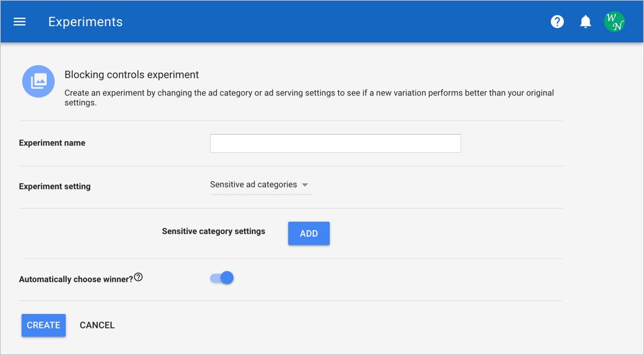Click the Experiments page title
The height and width of the screenshot is (355, 644).
tap(85, 21)
